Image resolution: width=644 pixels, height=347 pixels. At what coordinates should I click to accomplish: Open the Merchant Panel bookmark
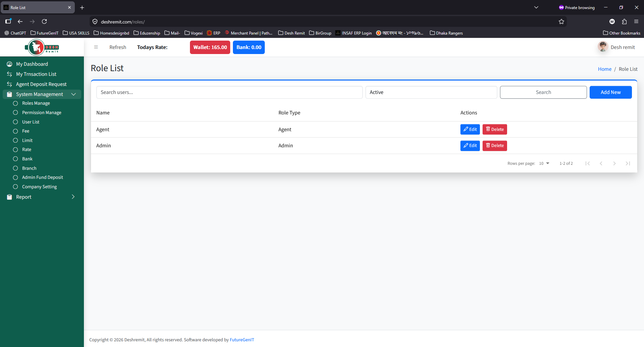(x=249, y=33)
